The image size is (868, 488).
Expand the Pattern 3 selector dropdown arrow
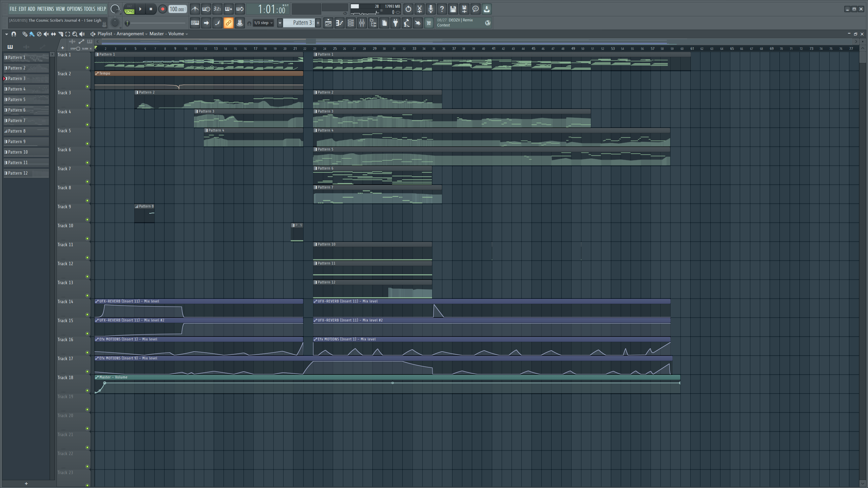[x=280, y=23]
